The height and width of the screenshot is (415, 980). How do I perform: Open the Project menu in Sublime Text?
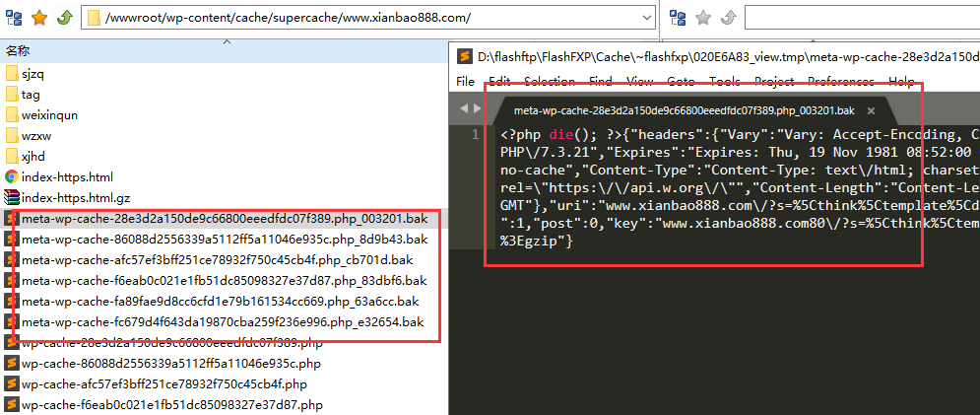(774, 82)
